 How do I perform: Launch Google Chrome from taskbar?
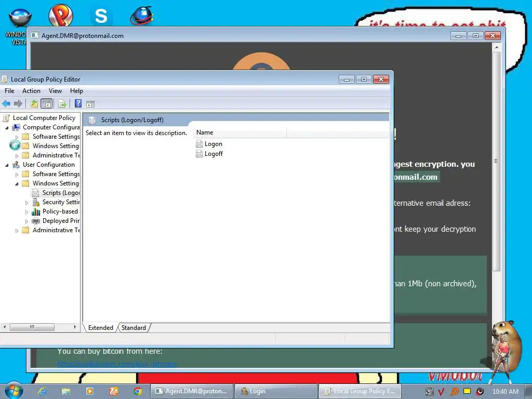(137, 391)
